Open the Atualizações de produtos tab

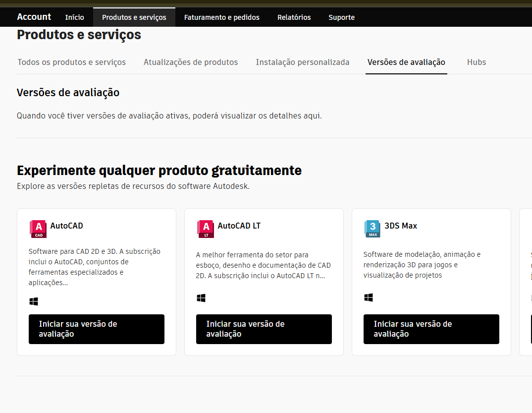191,62
